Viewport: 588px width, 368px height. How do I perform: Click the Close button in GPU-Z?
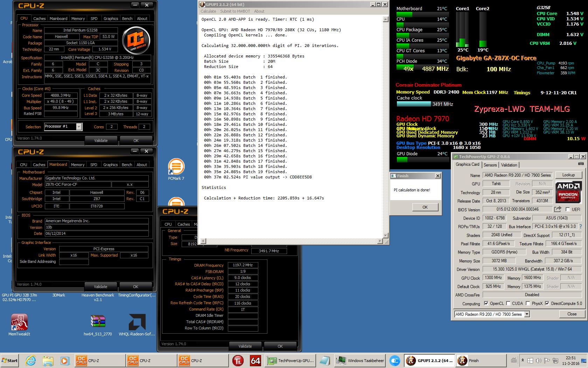[x=572, y=314]
